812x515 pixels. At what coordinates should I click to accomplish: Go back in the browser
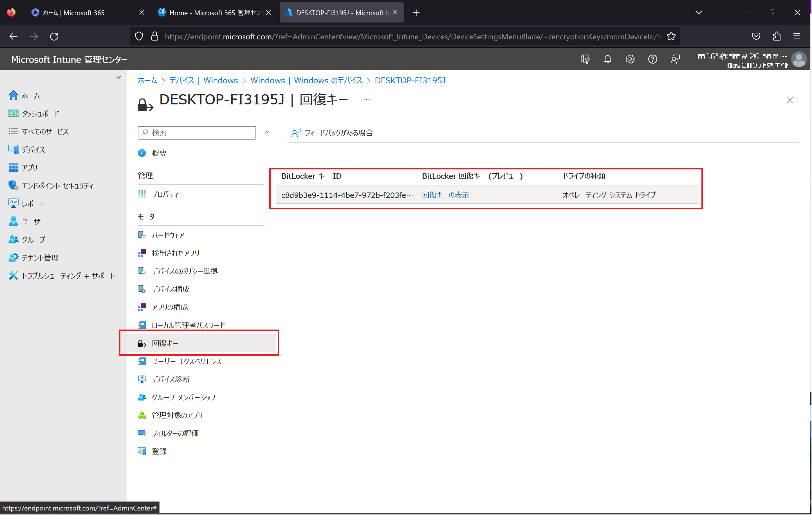click(14, 36)
